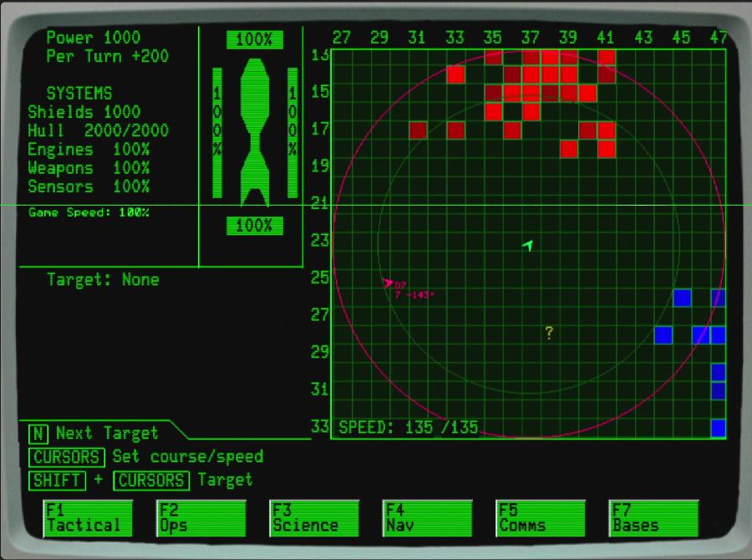This screenshot has width=752, height=560.
Task: Click the green player ship marker on the map
Action: pos(527,245)
